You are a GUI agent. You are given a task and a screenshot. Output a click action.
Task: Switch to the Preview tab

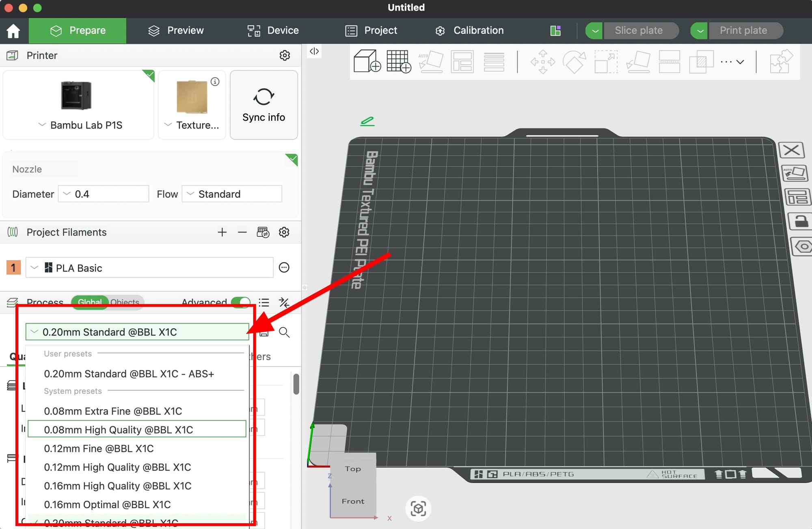tap(176, 30)
